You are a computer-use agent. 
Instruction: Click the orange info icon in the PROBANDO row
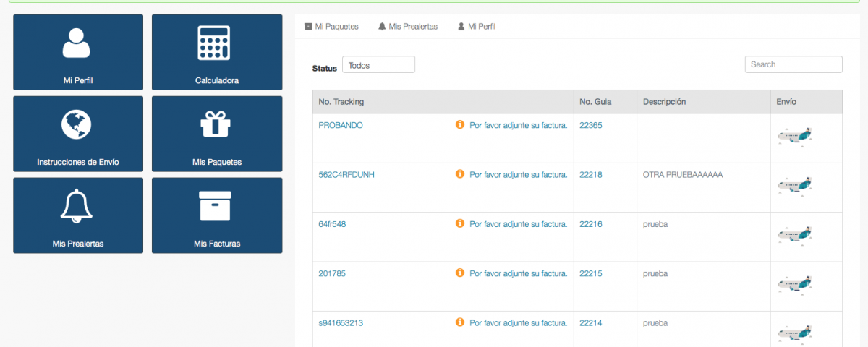pyautogui.click(x=459, y=124)
